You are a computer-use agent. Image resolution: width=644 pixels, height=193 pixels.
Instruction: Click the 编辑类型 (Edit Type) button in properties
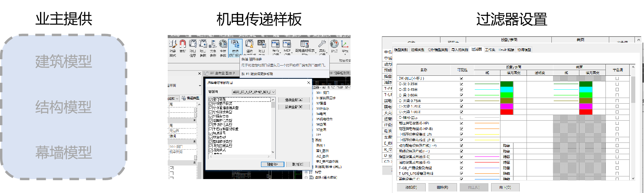coord(190,98)
